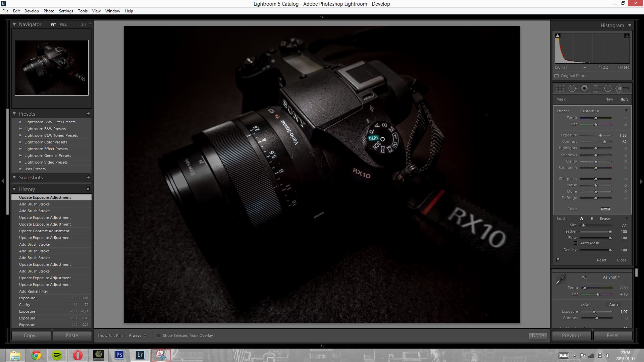This screenshot has width=644, height=362.
Task: Click Auto tone button
Action: click(613, 305)
